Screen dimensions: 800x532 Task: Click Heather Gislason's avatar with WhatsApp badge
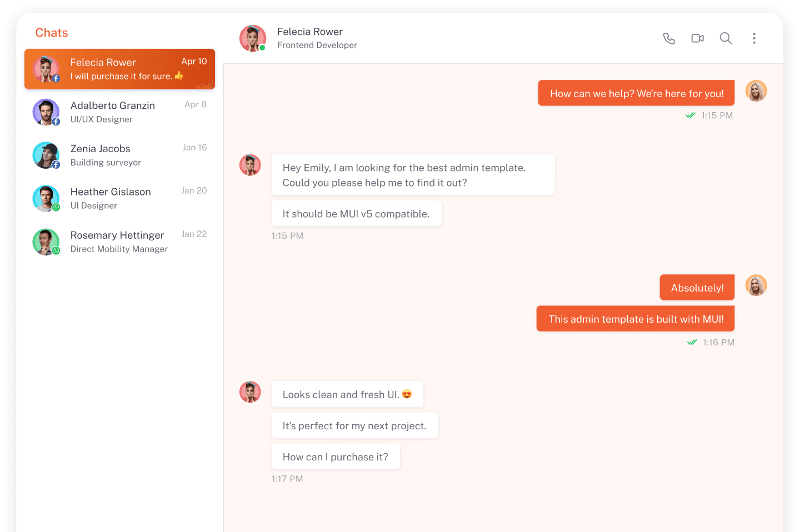pyautogui.click(x=46, y=198)
